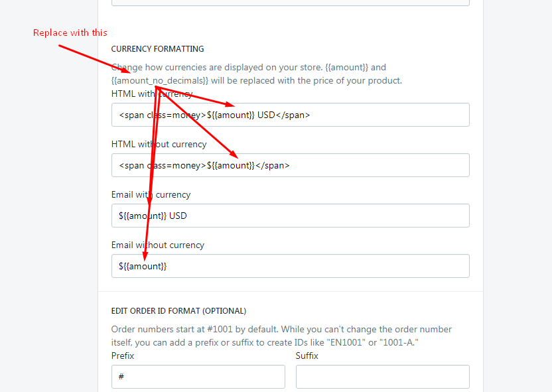Click the input field at the very top
552x392 pixels.
click(x=290, y=3)
